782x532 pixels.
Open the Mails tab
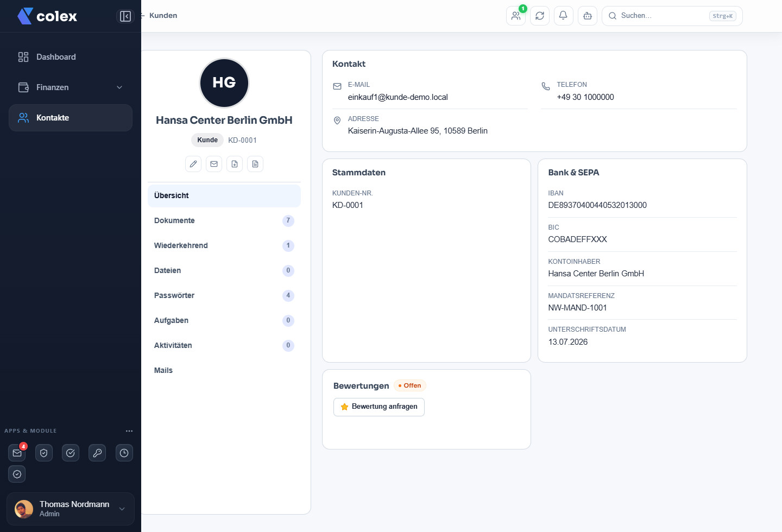tap(224, 370)
